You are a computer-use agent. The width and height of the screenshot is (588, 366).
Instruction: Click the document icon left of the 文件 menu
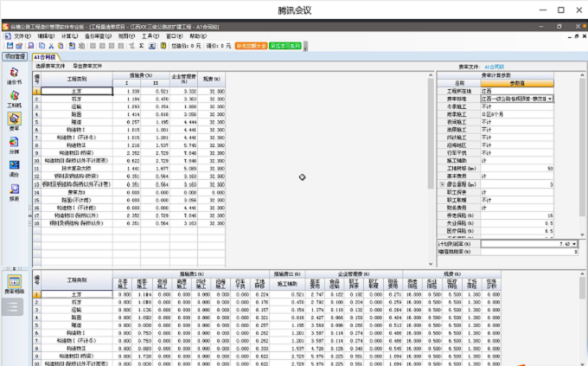8,36
